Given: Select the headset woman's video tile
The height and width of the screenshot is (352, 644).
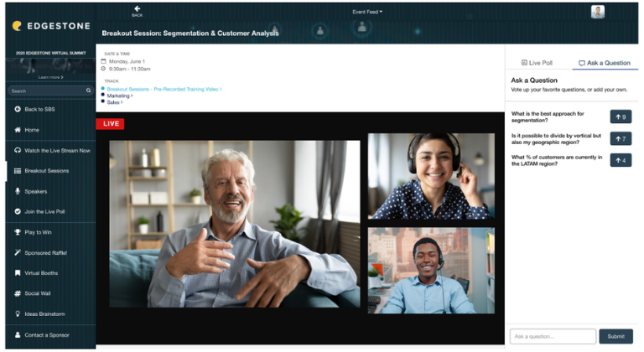Looking at the screenshot, I should (x=431, y=176).
